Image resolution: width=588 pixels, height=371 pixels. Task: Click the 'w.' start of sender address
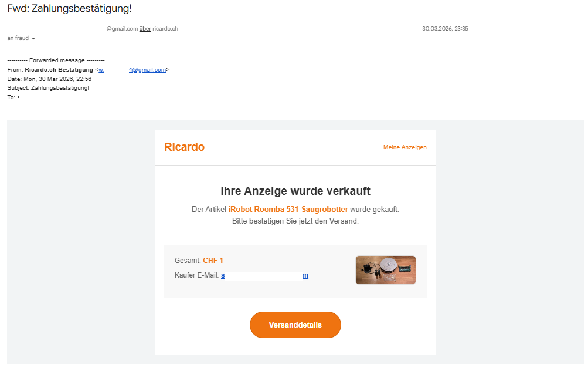coord(101,70)
